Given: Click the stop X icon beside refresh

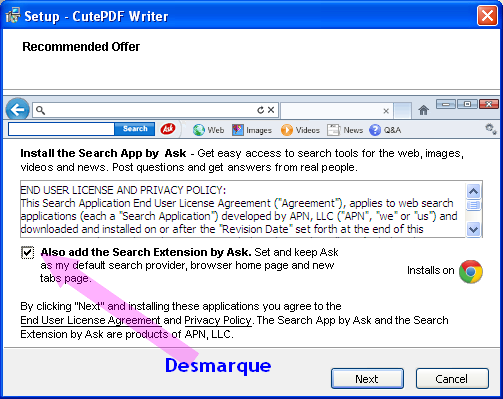Looking at the screenshot, I should (271, 110).
